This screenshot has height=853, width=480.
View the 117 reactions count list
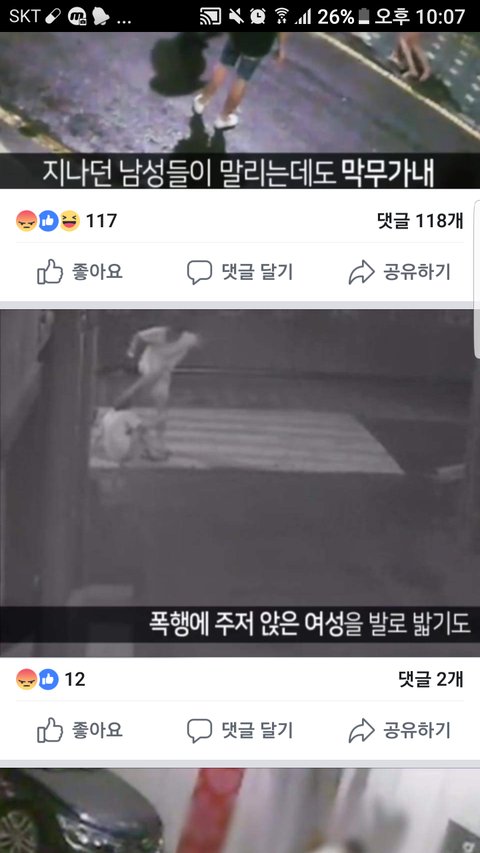tap(101, 221)
